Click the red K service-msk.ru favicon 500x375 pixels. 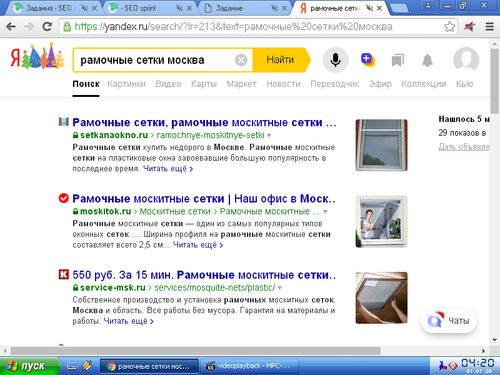pos(64,274)
